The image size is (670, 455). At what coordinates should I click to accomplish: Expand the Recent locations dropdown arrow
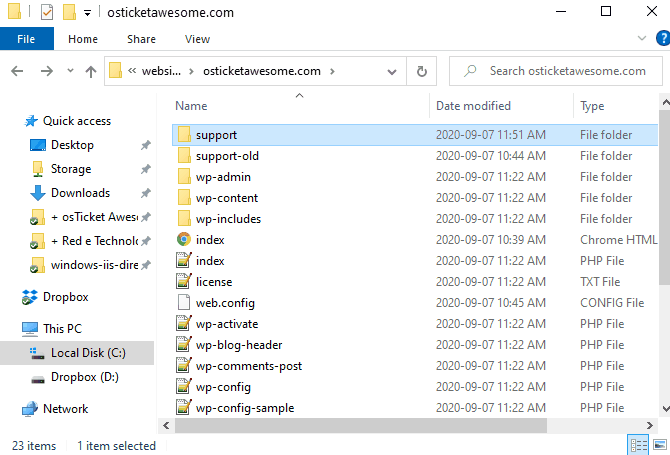71,71
